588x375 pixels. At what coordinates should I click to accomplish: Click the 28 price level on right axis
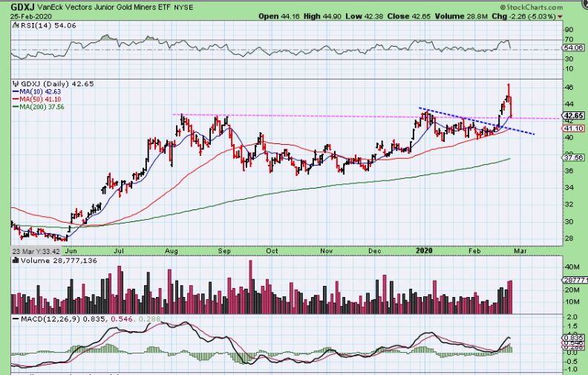(569, 238)
